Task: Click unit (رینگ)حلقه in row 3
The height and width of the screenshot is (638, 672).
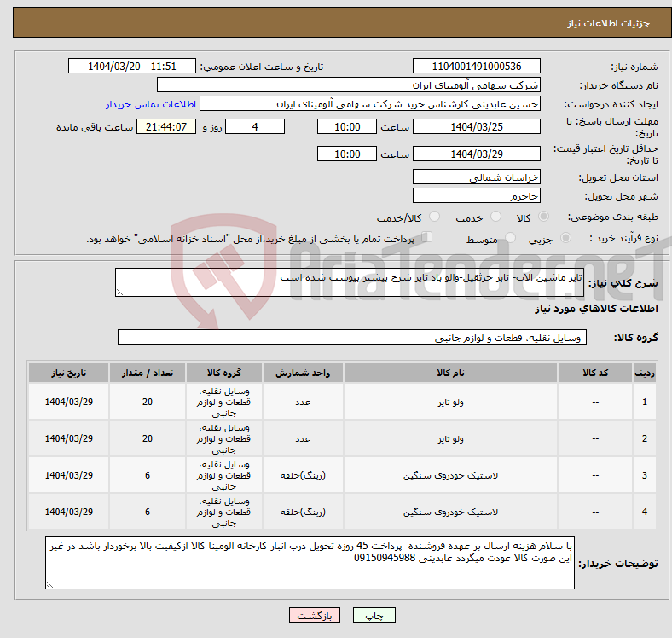Action: pyautogui.click(x=303, y=475)
